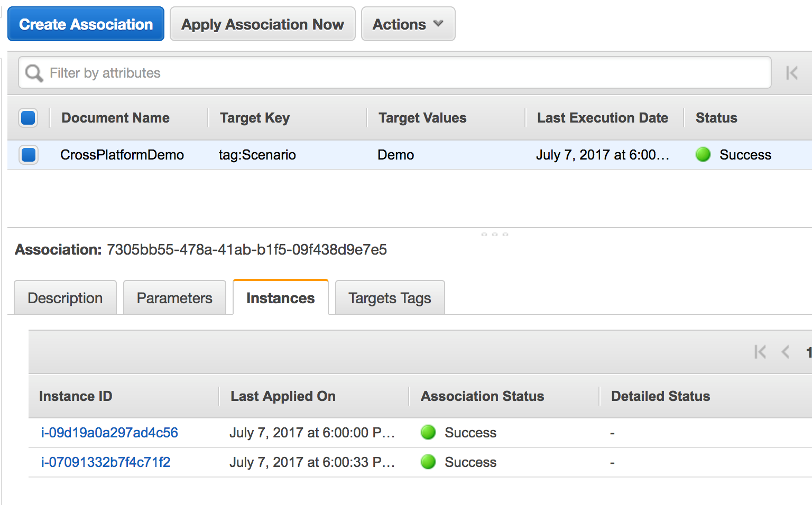Click status dot for instance i-07091332b7f4c71f2
812x505 pixels.
click(x=428, y=462)
